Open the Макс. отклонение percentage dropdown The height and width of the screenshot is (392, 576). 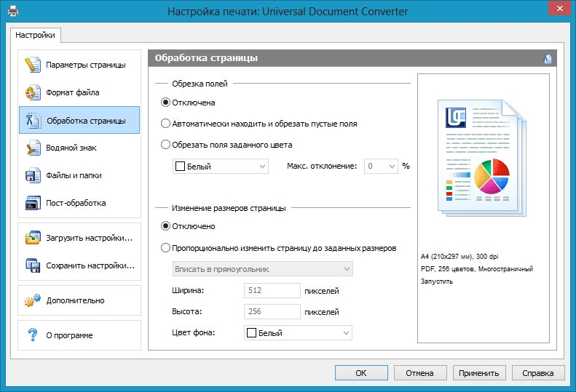pos(380,166)
